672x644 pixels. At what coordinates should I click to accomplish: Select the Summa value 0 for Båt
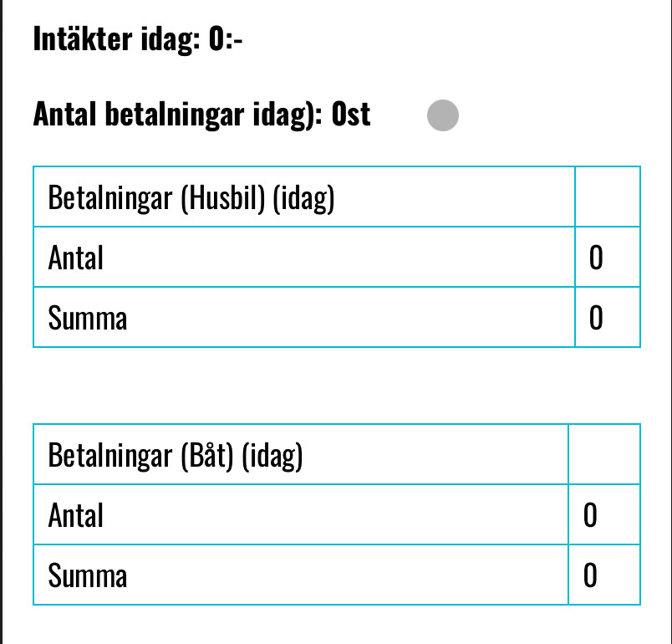590,575
